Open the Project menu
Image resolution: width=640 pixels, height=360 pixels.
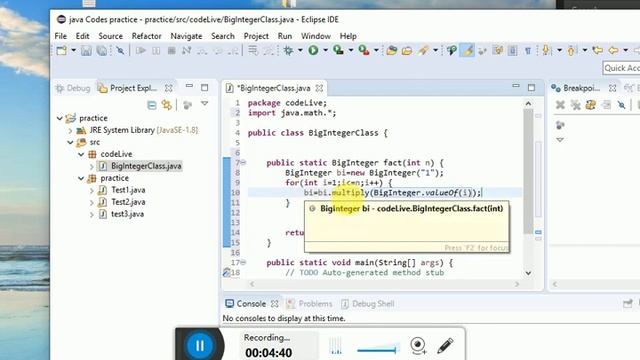256,36
